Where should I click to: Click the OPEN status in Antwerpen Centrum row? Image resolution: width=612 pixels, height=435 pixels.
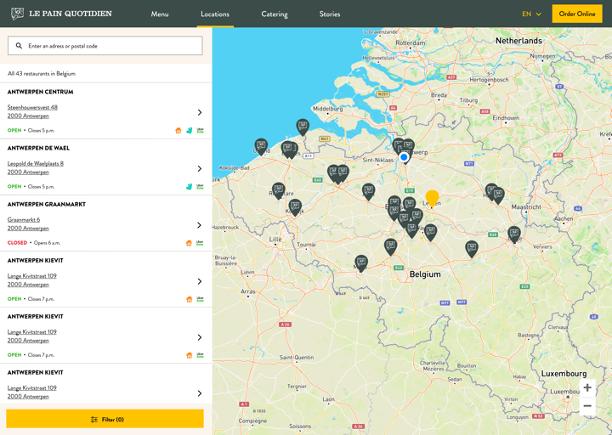(x=14, y=130)
